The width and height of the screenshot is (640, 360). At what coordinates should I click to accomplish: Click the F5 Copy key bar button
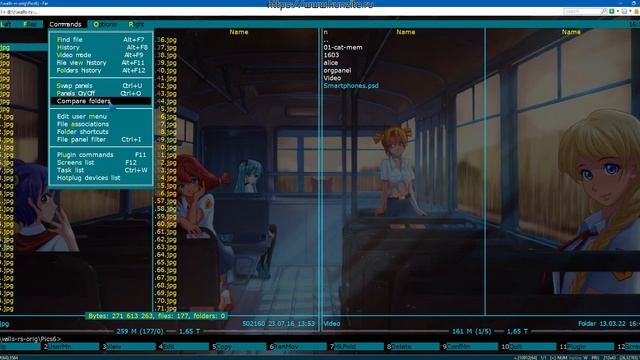(x=239, y=347)
